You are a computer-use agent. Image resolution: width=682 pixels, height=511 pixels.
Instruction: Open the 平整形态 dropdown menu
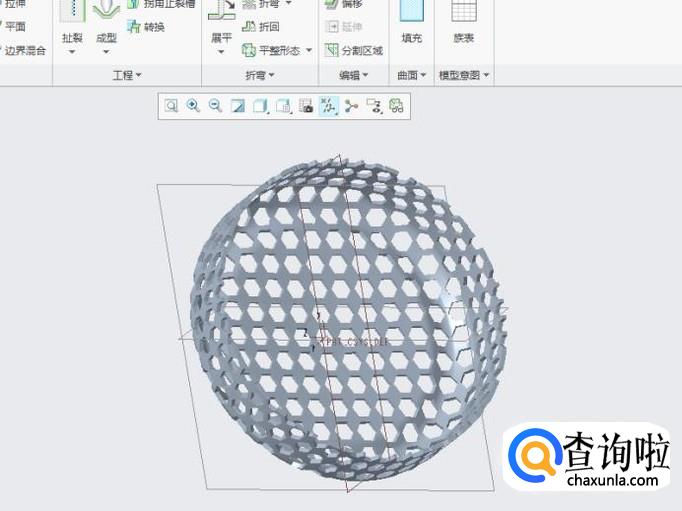point(308,50)
